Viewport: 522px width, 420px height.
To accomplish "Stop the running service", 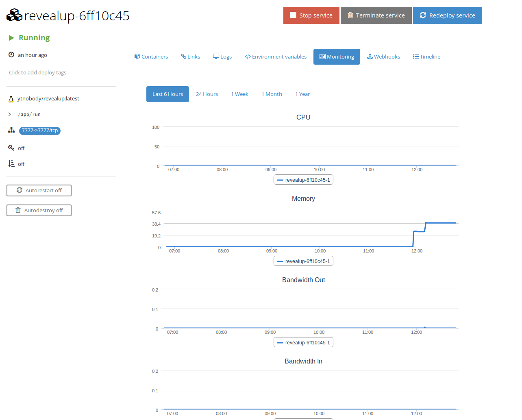I will click(311, 15).
